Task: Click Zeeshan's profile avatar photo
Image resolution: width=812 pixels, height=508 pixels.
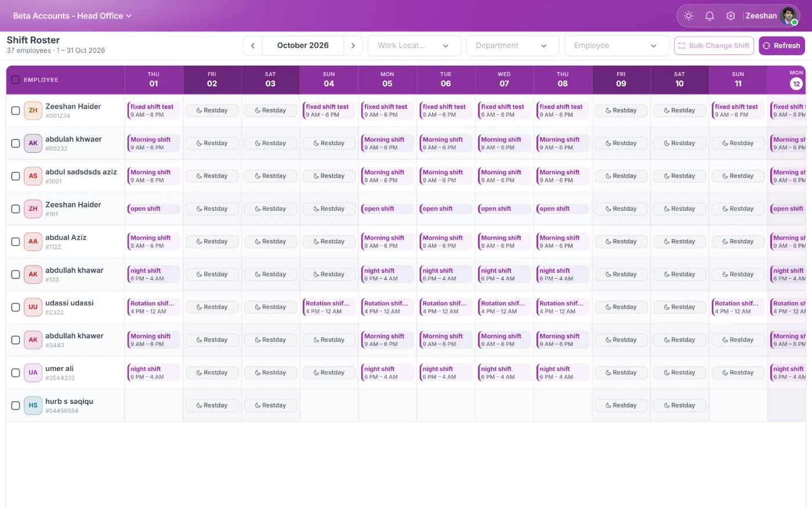Action: click(x=789, y=16)
